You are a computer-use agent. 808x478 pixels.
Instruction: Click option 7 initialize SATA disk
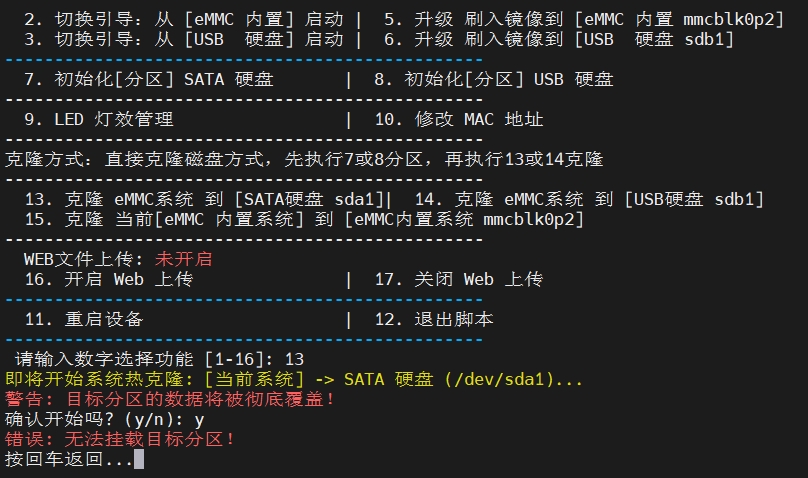click(148, 79)
